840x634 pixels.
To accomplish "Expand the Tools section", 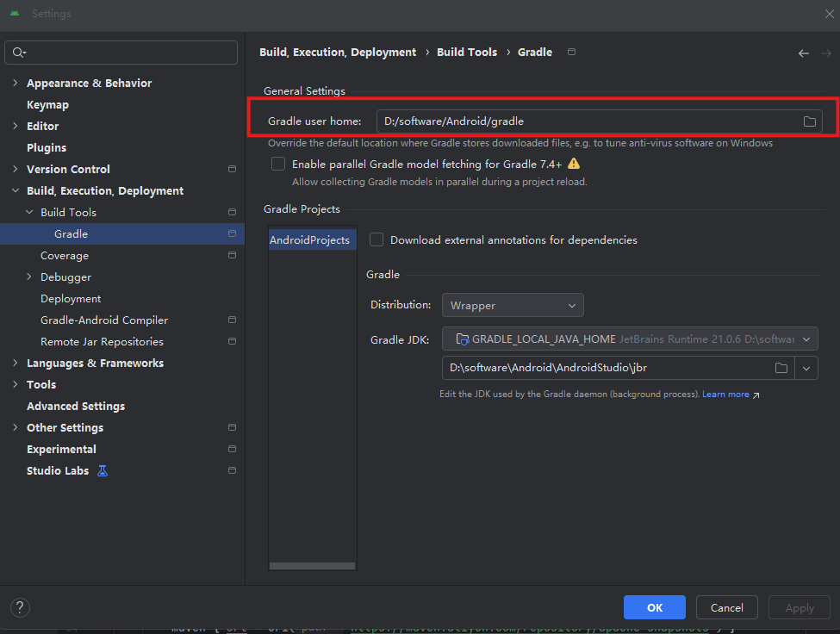I will click(15, 384).
